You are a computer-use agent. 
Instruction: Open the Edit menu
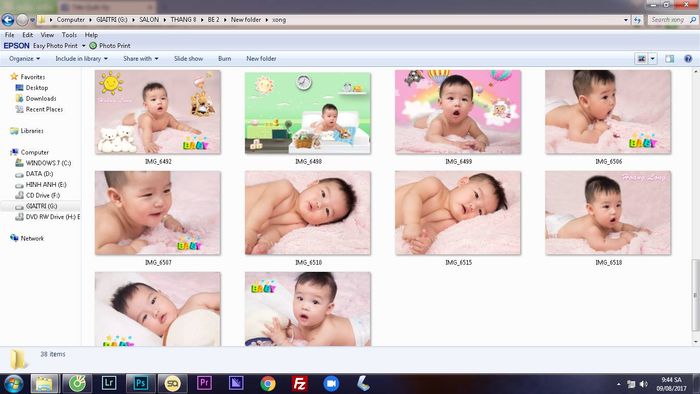(x=28, y=35)
